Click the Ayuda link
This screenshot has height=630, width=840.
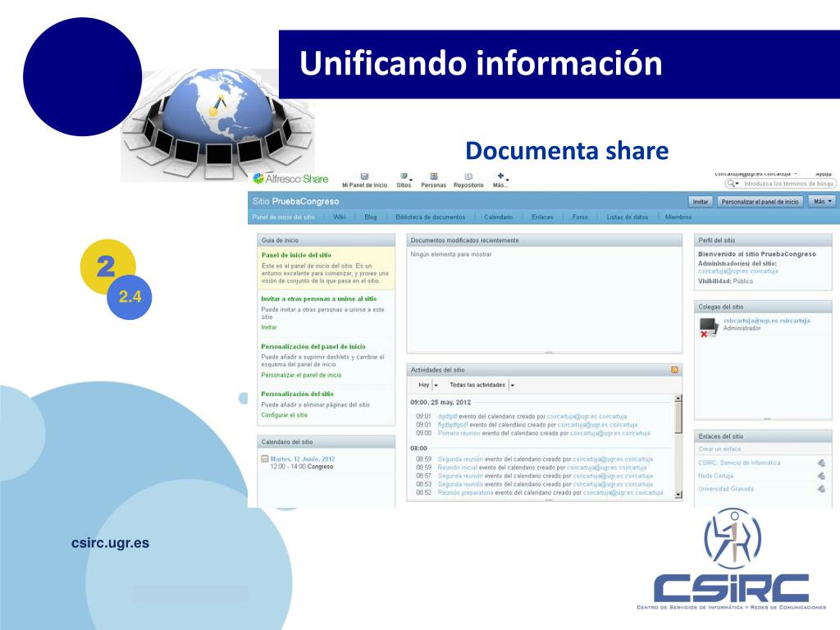824,174
